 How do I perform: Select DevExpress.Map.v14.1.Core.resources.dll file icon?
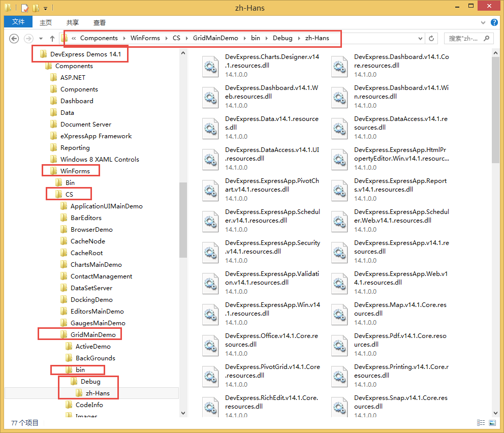click(x=339, y=314)
